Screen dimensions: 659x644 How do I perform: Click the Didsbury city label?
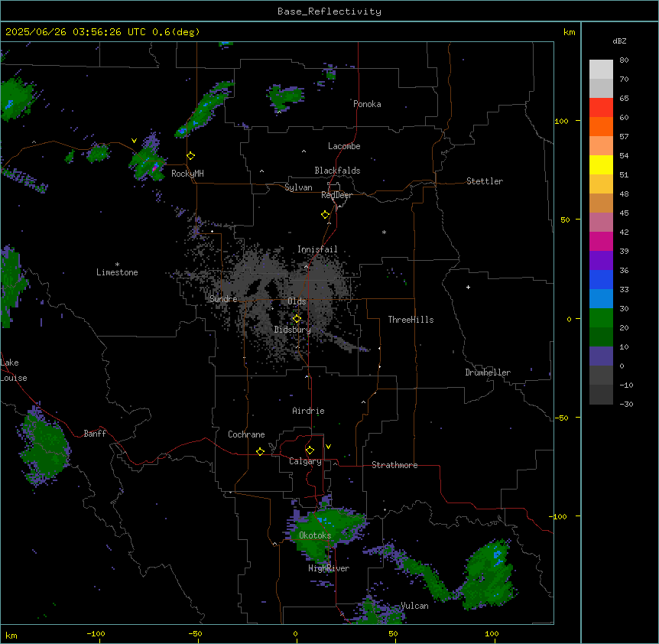[293, 330]
